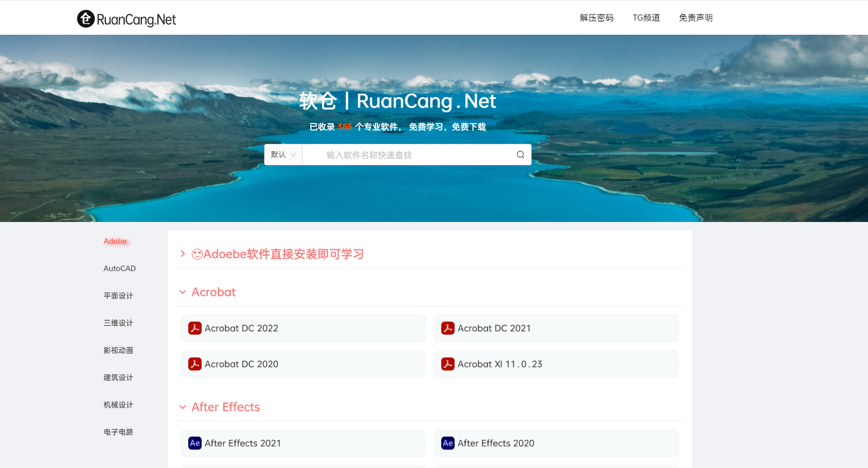Click the RuanCang.Net site name text
This screenshot has height=468, width=868.
[x=136, y=20]
